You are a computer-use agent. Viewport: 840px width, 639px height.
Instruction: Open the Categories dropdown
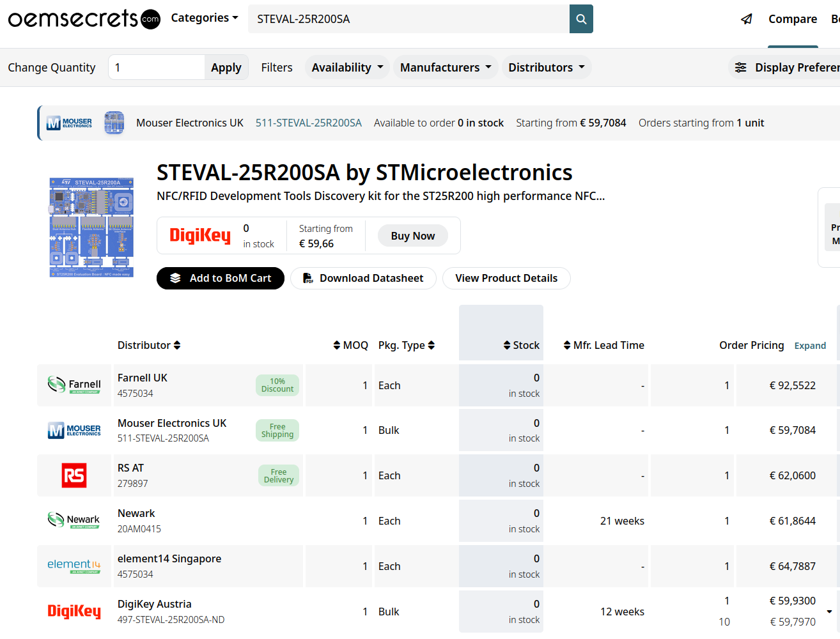tap(205, 18)
